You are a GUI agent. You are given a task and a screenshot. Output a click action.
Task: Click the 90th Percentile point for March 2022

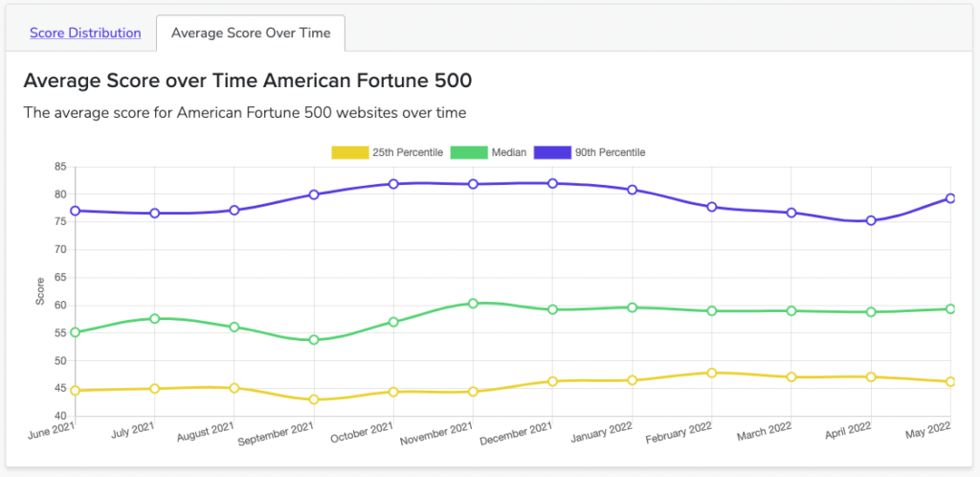[x=791, y=213]
